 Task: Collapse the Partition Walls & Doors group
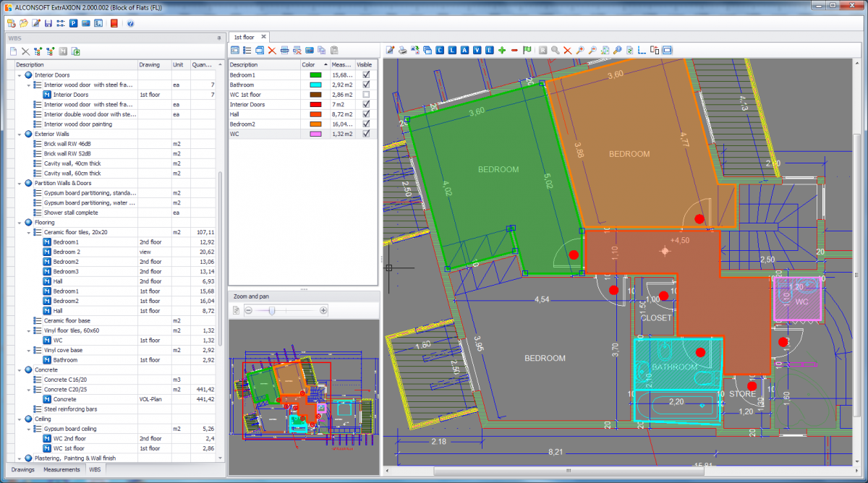tap(19, 183)
